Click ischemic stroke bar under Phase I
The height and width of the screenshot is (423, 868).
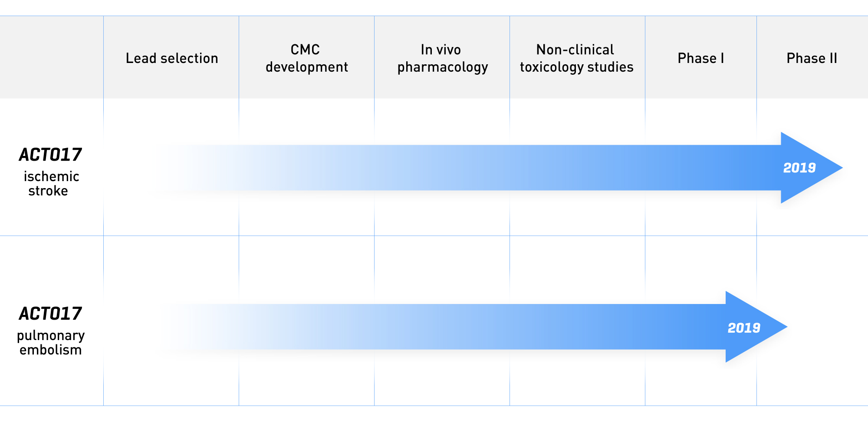pos(701,168)
